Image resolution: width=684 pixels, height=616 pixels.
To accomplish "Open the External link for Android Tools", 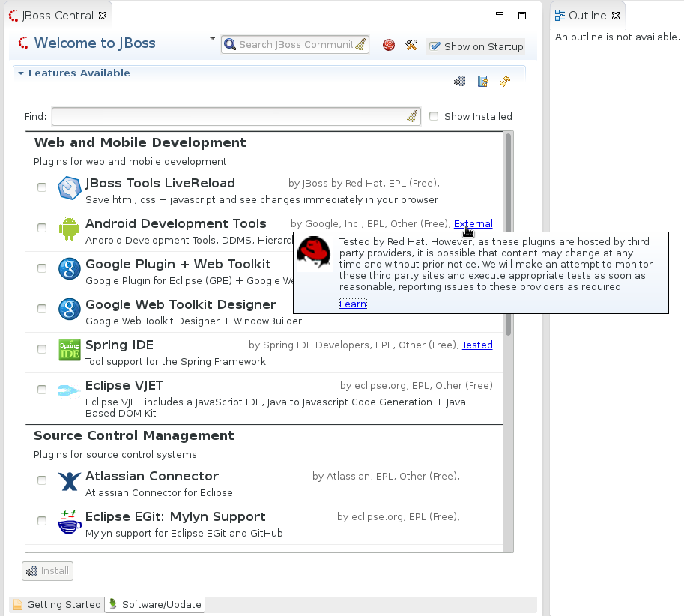I will (473, 224).
